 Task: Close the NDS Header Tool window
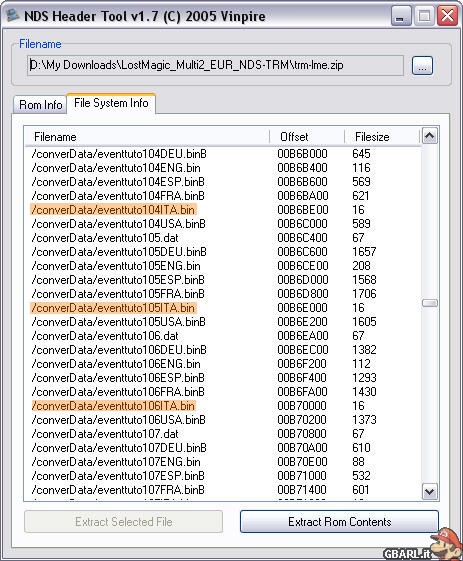coord(447,16)
